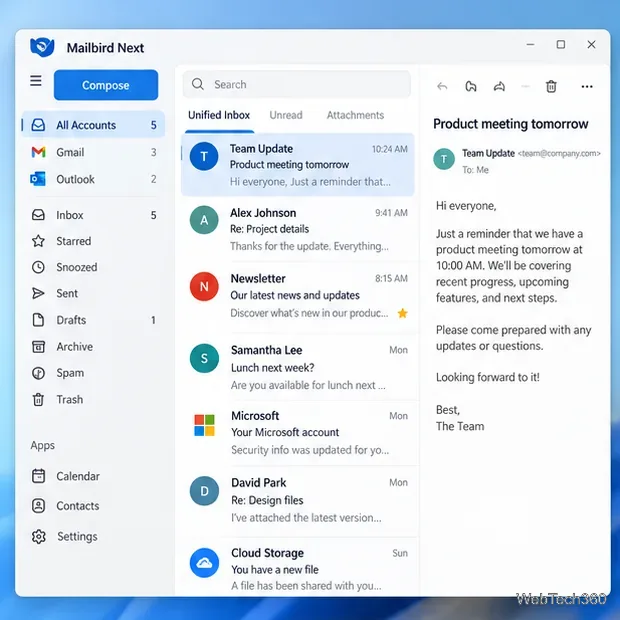Click the Search field
Screen dimensions: 620x620
pyautogui.click(x=297, y=84)
